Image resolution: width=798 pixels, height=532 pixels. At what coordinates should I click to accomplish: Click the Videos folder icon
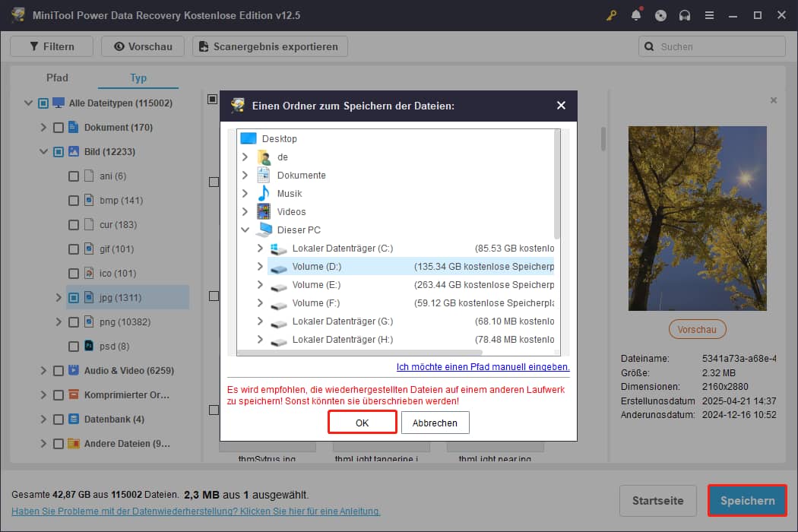click(264, 211)
